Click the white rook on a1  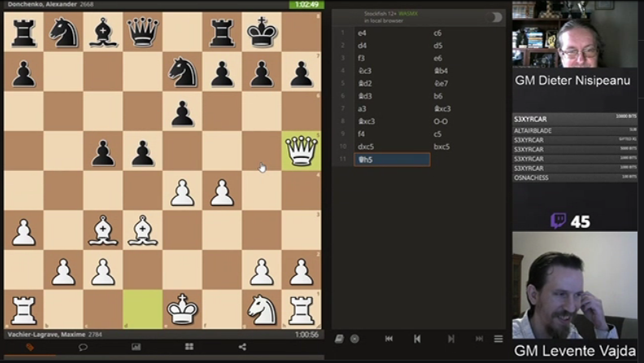pyautogui.click(x=24, y=309)
